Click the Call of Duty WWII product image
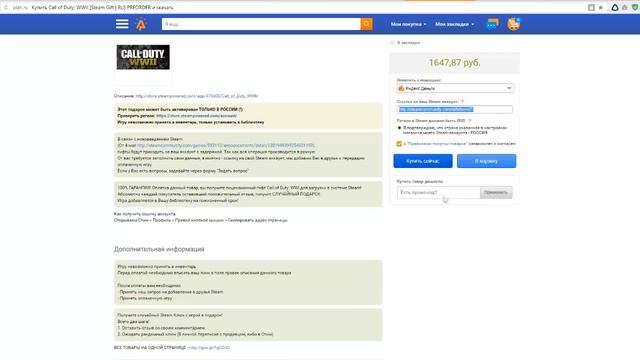The height and width of the screenshot is (360, 640). (143, 57)
